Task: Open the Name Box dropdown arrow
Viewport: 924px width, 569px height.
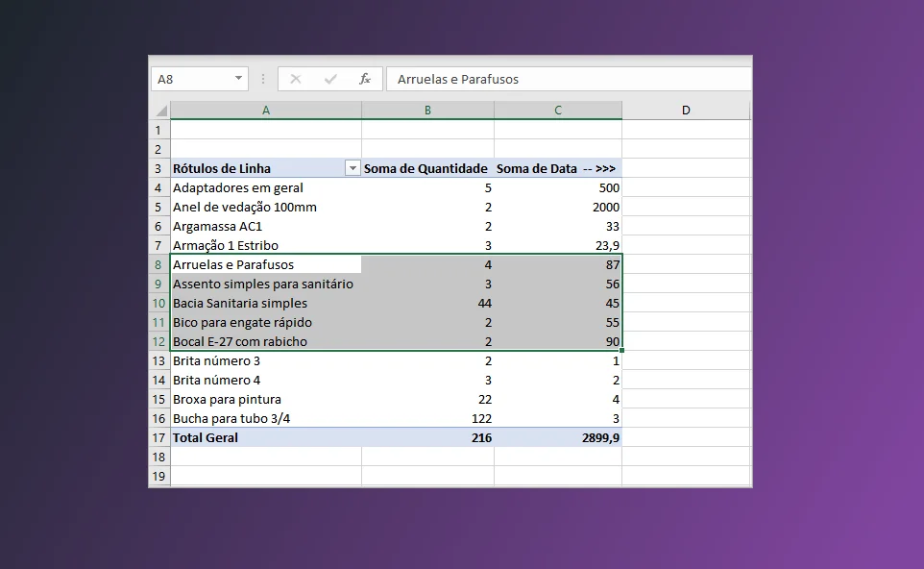Action: tap(238, 79)
